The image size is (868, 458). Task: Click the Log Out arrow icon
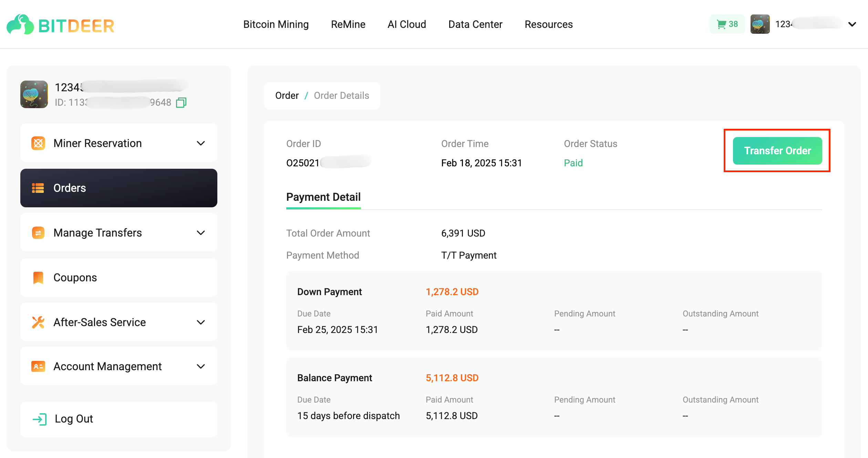[x=40, y=419]
